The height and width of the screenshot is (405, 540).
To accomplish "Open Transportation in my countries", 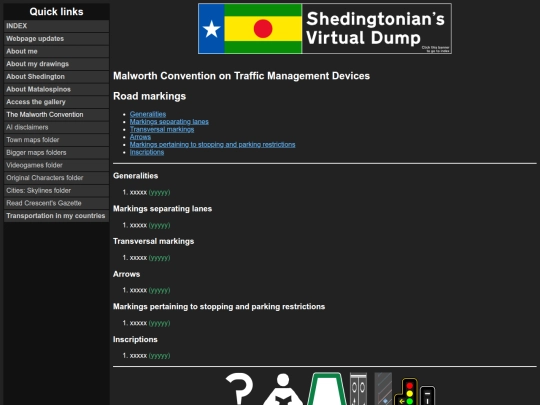I will point(56,216).
